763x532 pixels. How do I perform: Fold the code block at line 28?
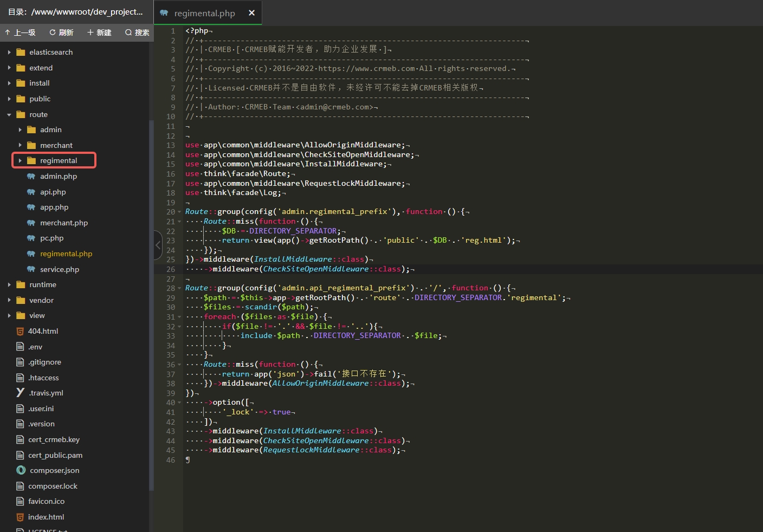pos(179,289)
